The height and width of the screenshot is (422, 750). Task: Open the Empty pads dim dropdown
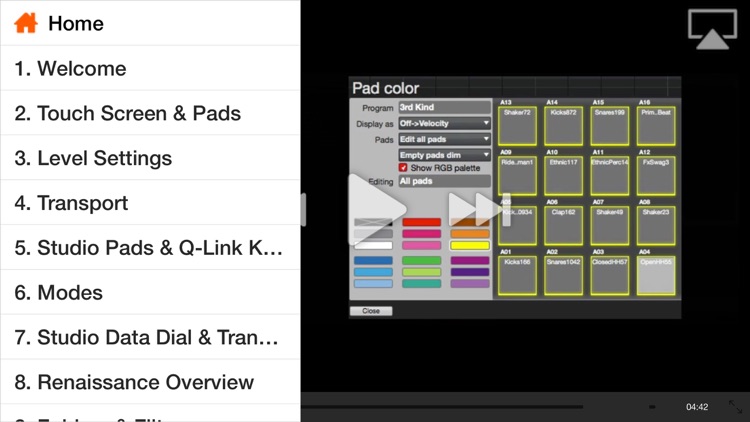click(x=444, y=155)
